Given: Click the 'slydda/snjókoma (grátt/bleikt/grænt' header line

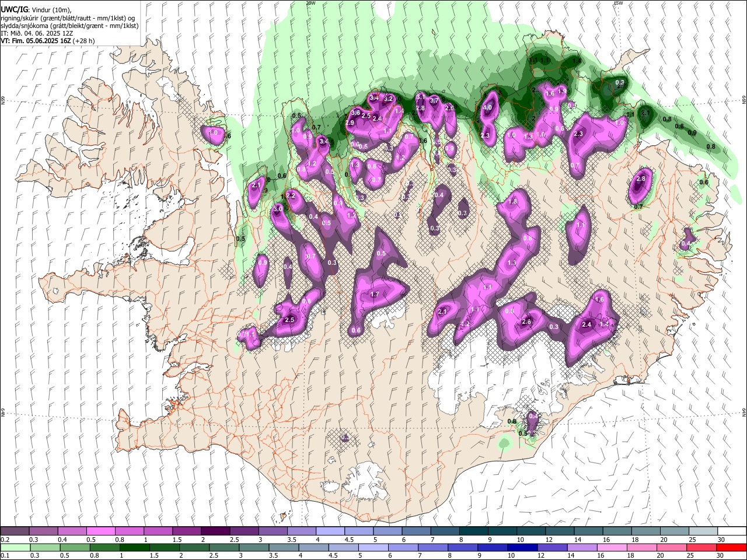Looking at the screenshot, I should tap(69, 26).
